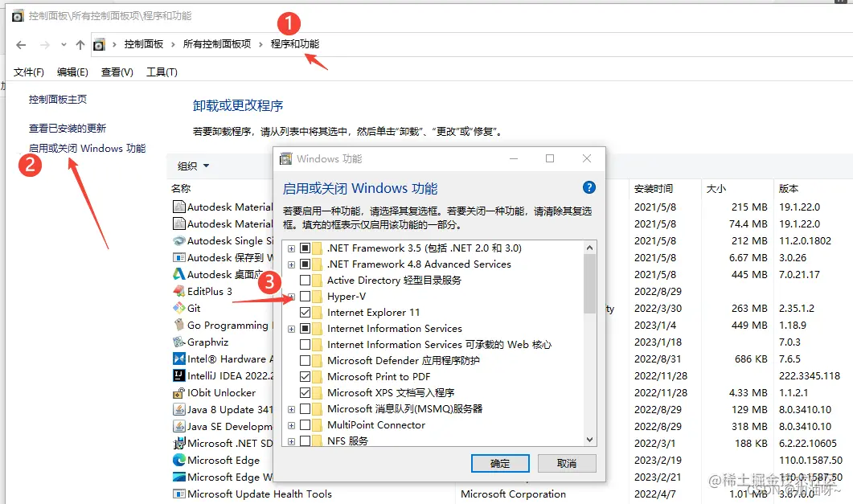Open the recent locations dropdown chevron
Screen dimensions: 853x504
click(x=64, y=44)
